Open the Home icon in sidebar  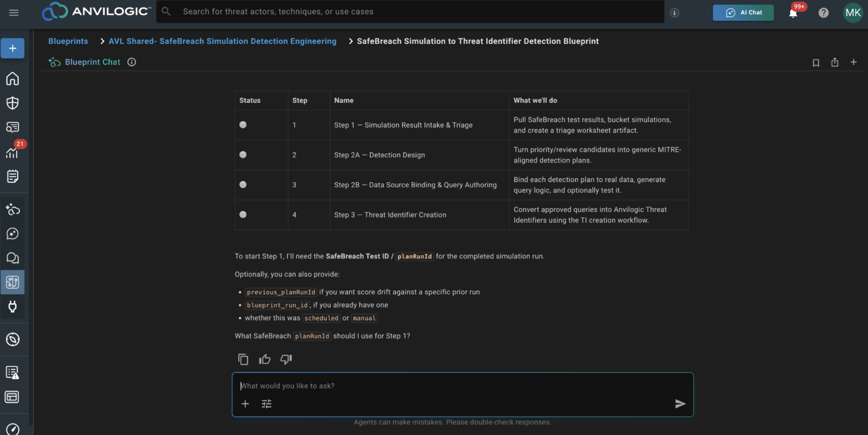point(12,79)
